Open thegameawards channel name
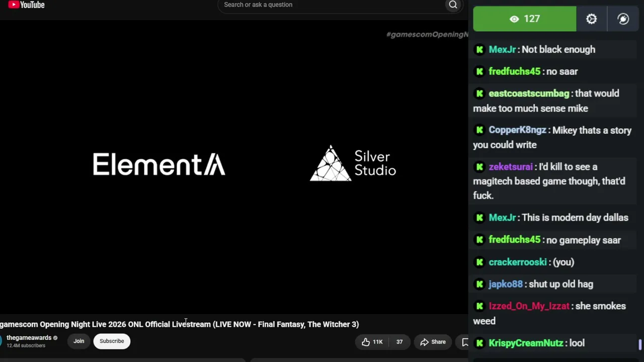Screen dimensions: 644x362 (x=29, y=338)
